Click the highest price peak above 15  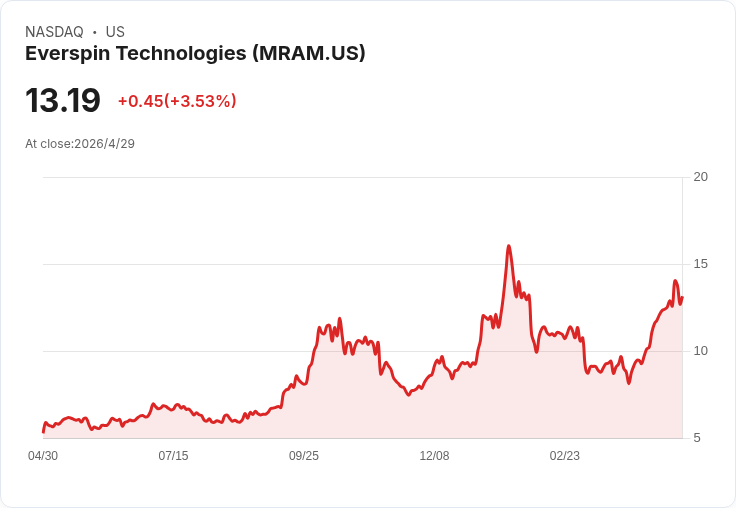509,246
